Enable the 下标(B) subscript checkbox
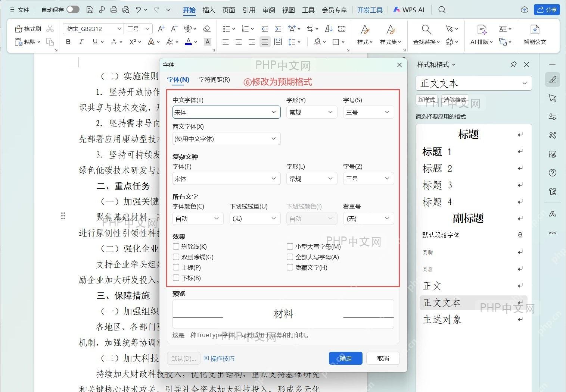 pyautogui.click(x=176, y=277)
